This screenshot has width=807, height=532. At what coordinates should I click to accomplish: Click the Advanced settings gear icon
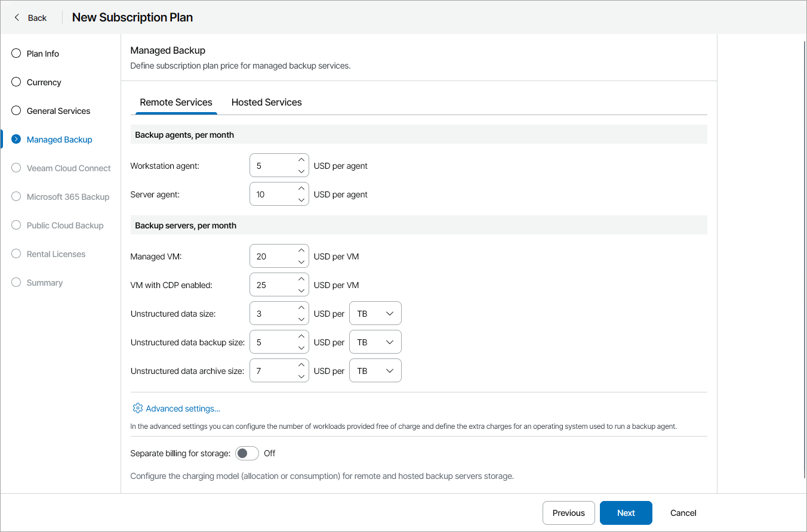[x=138, y=408]
